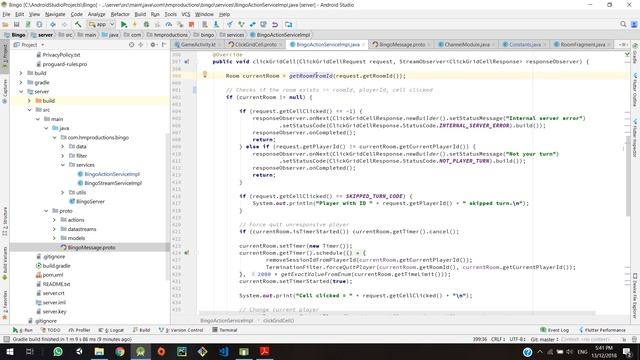
Task: Open the Version Control tool window
Action: coord(181,330)
